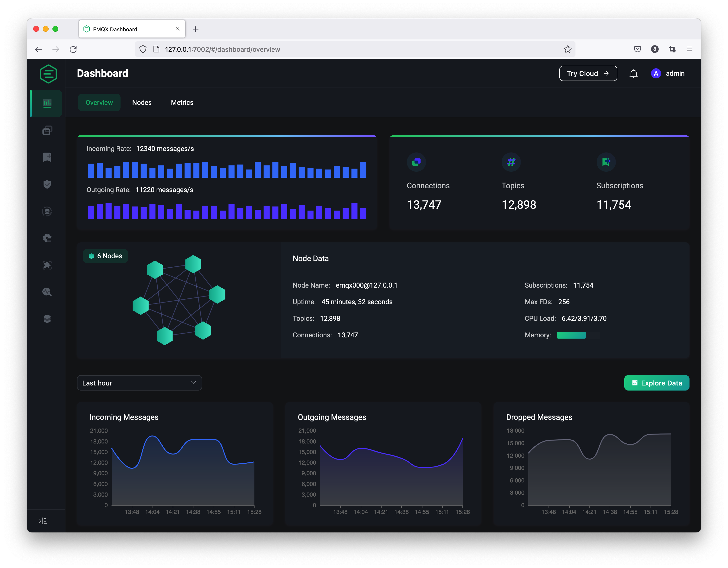Expand the collapsed sidebar menu
This screenshot has height=568, width=728.
pyautogui.click(x=43, y=521)
